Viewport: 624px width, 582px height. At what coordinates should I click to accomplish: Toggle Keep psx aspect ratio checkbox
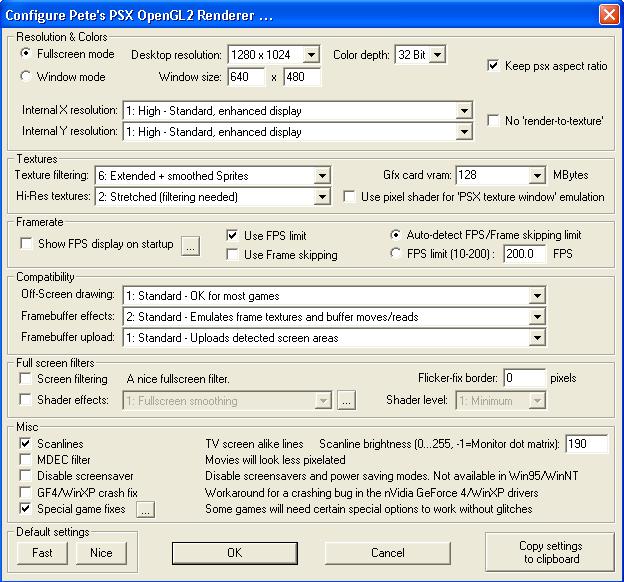click(493, 66)
